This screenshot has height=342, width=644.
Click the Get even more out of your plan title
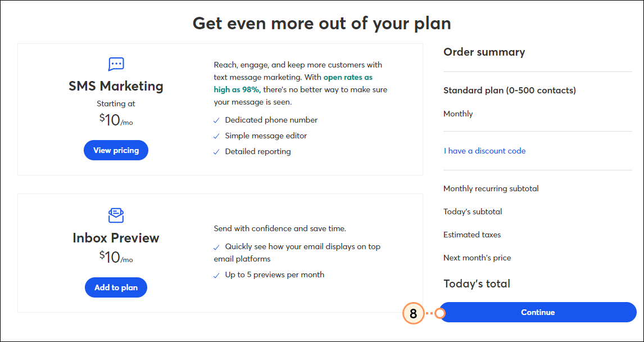322,24
